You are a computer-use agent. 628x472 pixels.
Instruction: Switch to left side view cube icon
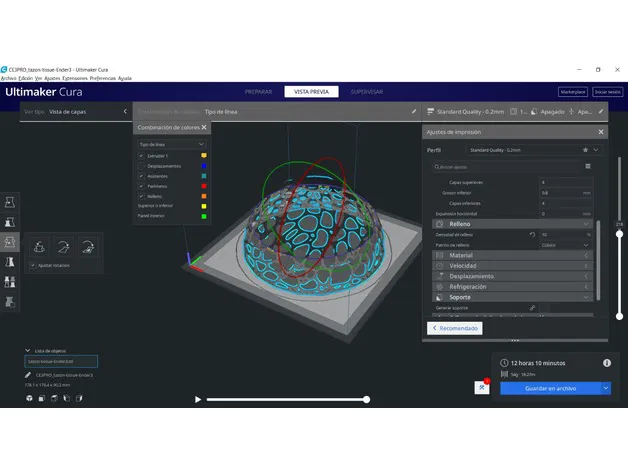pos(66,398)
